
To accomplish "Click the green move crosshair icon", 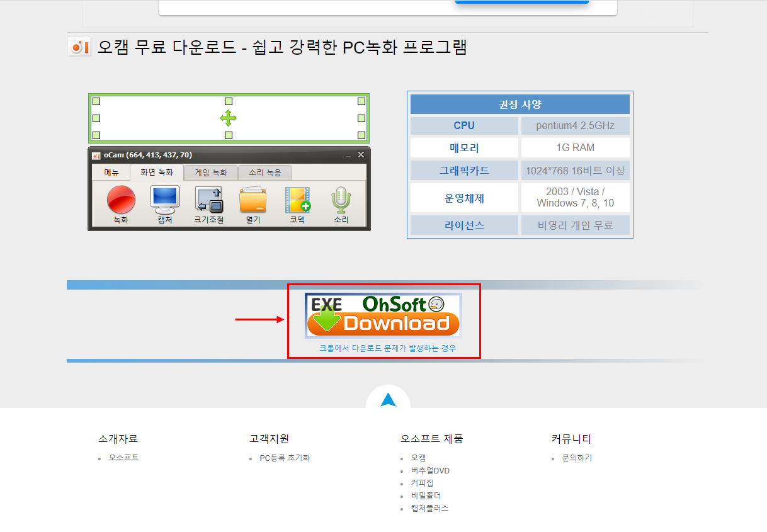I will [228, 118].
